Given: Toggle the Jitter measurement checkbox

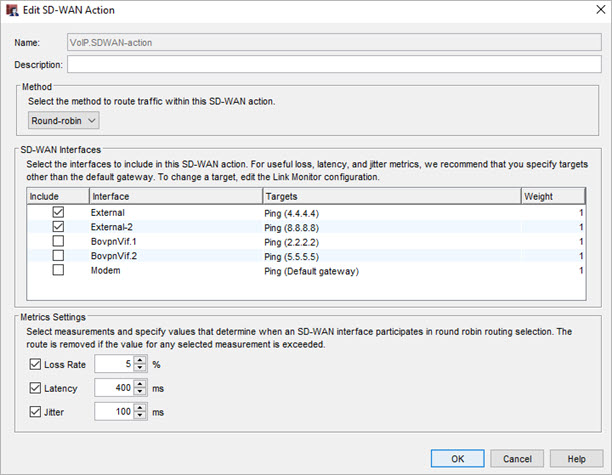Looking at the screenshot, I should pos(36,411).
